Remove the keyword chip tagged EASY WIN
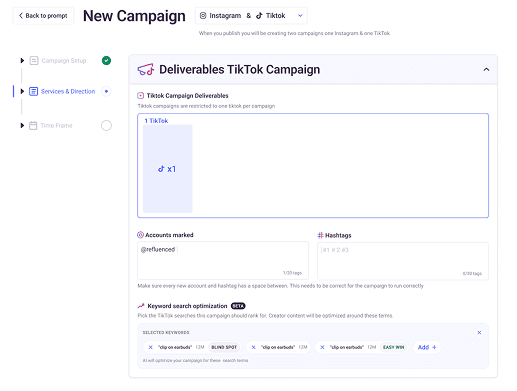The height and width of the screenshot is (391, 517). [x=322, y=347]
